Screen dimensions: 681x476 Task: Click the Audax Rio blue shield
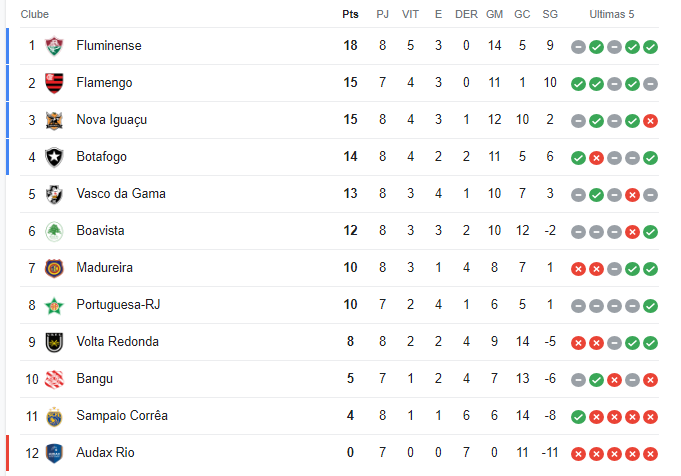point(54,453)
